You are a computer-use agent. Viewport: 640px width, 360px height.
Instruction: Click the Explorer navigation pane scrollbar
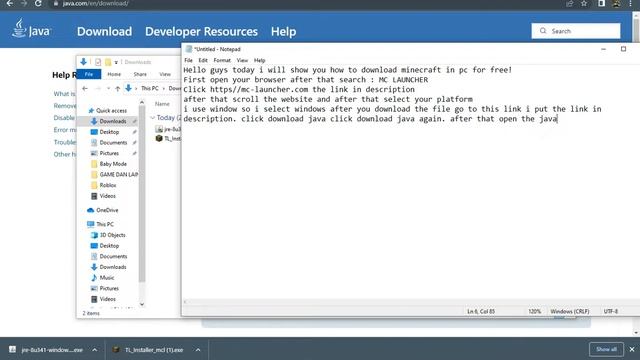pyautogui.click(x=142, y=194)
